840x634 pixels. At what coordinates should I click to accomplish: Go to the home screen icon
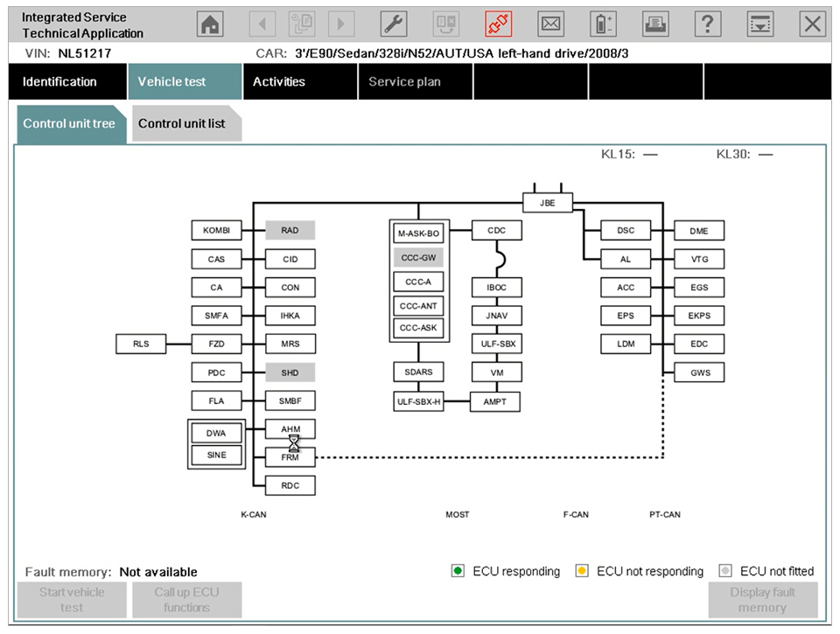click(209, 24)
